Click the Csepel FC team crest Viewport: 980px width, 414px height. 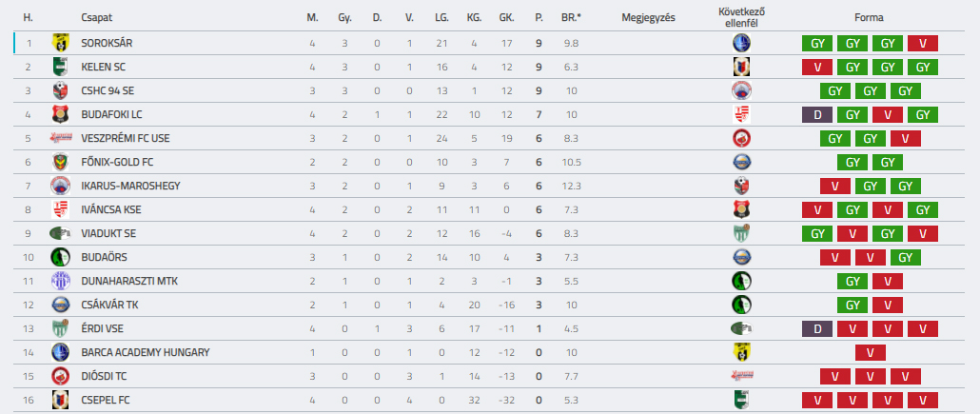(60, 400)
